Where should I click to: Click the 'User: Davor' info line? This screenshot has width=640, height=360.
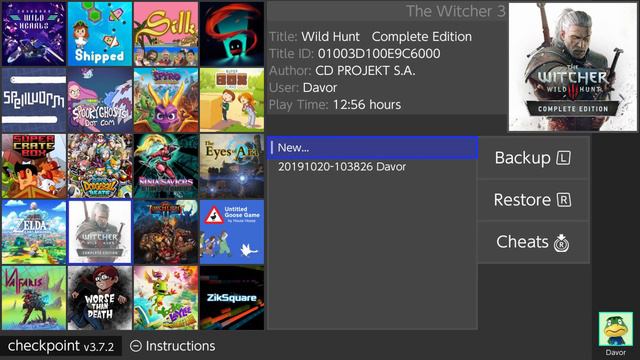pyautogui.click(x=303, y=88)
